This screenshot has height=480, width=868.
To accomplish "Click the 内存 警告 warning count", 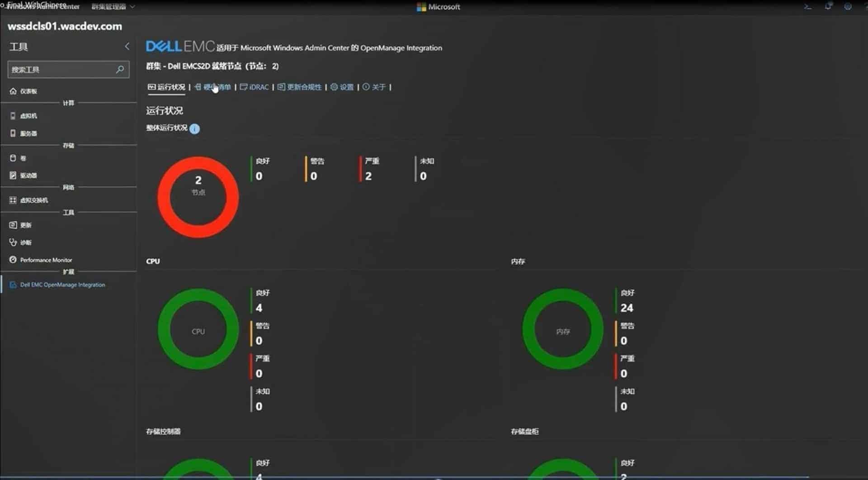I will (624, 341).
